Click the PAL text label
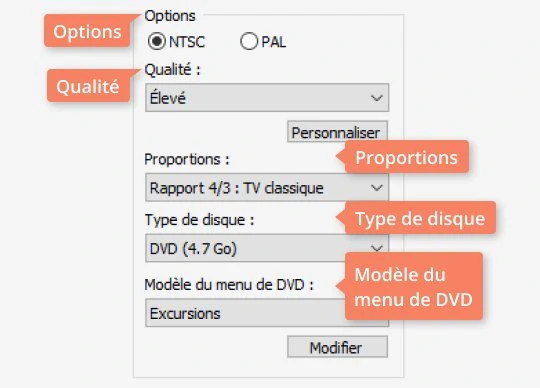This screenshot has height=388, width=540. (x=273, y=42)
